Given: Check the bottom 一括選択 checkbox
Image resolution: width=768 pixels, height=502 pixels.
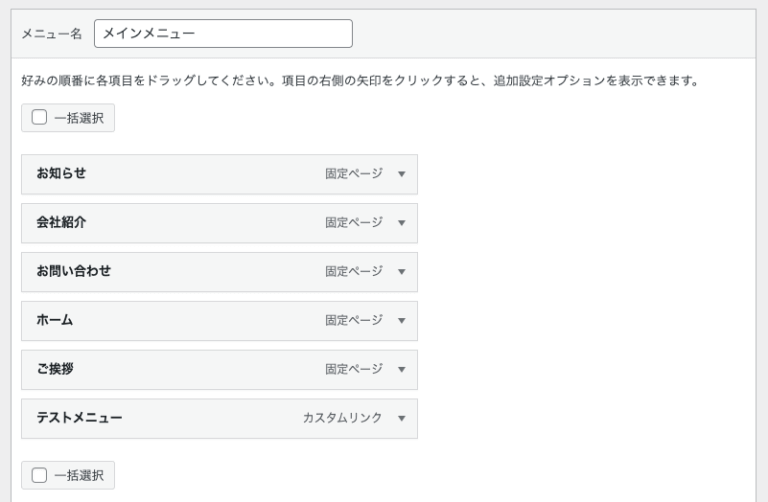Looking at the screenshot, I should (x=40, y=475).
